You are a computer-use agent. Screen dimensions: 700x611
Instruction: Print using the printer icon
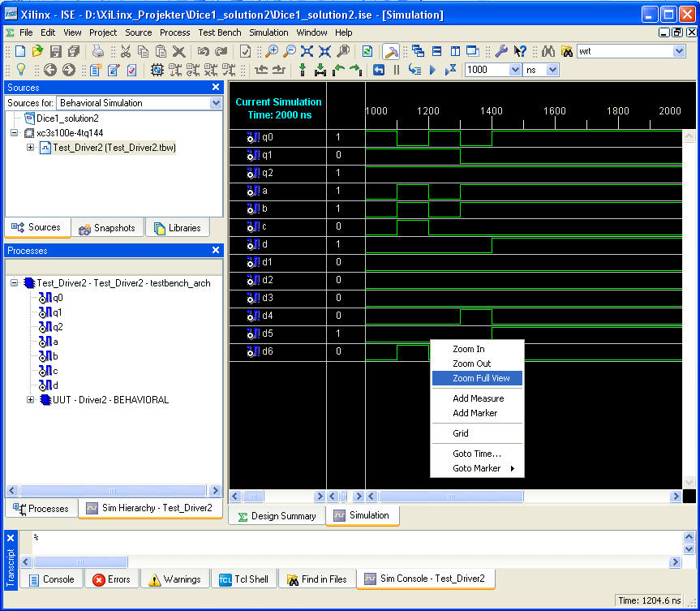(98, 51)
